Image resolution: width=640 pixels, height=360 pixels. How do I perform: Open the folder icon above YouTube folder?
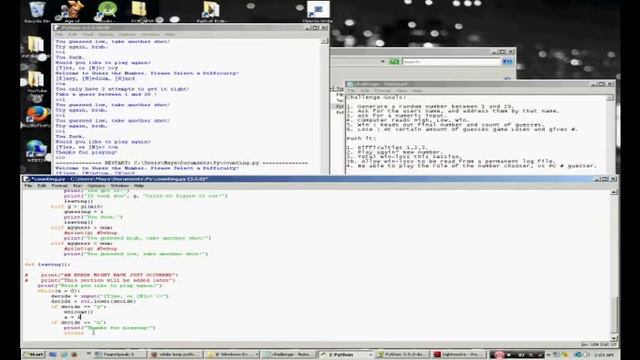tap(36, 47)
